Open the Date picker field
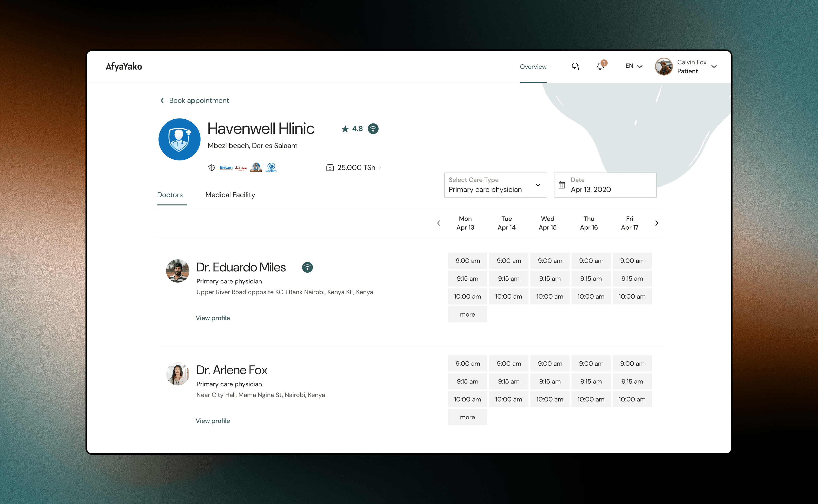 (605, 185)
